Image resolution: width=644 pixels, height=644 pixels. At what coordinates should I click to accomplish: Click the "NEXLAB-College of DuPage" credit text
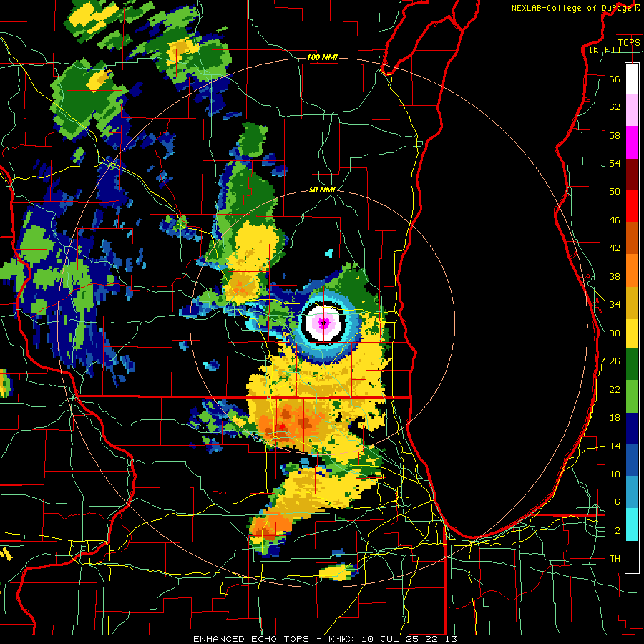click(x=572, y=8)
